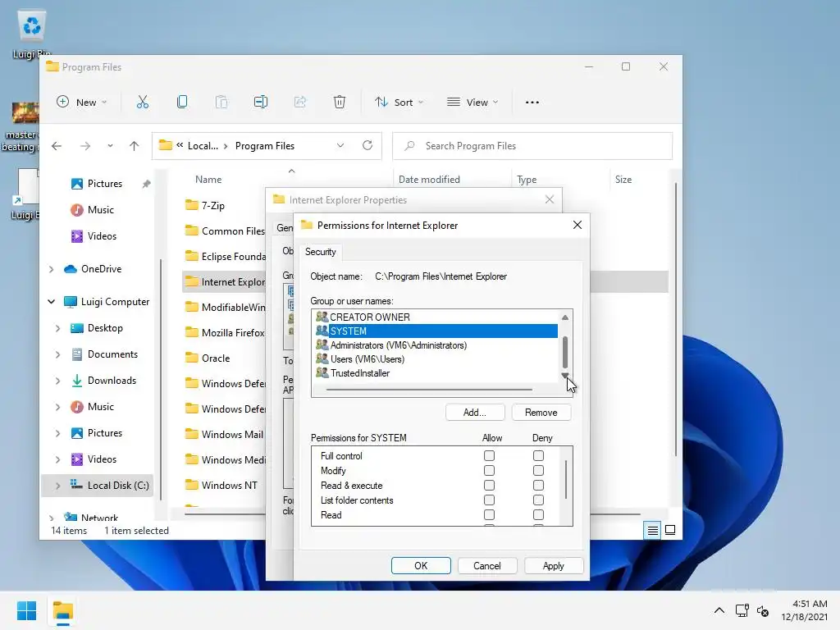
Task: Expand the OneDrive tree node
Action: pyautogui.click(x=52, y=269)
